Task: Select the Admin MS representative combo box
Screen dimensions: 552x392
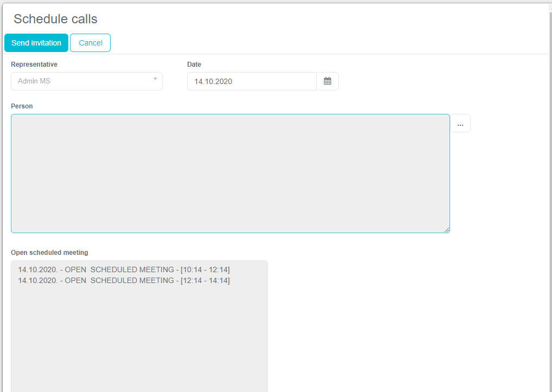Action: (x=81, y=81)
